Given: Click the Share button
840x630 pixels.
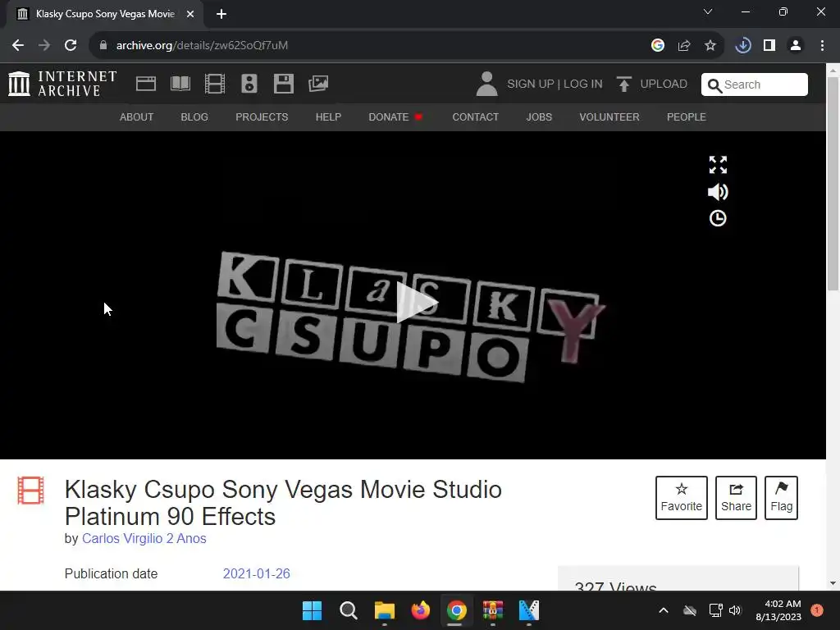Looking at the screenshot, I should 736,498.
